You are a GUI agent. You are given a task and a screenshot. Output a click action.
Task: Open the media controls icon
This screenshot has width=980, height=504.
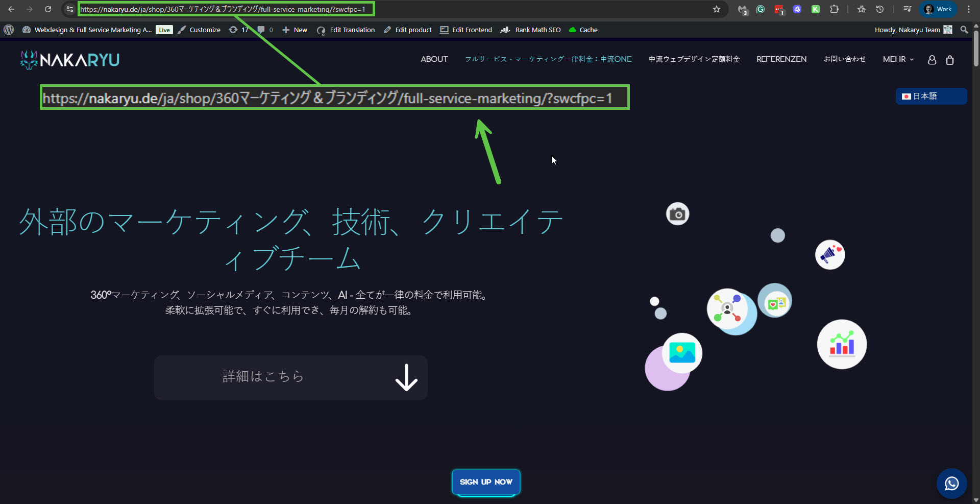[x=908, y=9]
